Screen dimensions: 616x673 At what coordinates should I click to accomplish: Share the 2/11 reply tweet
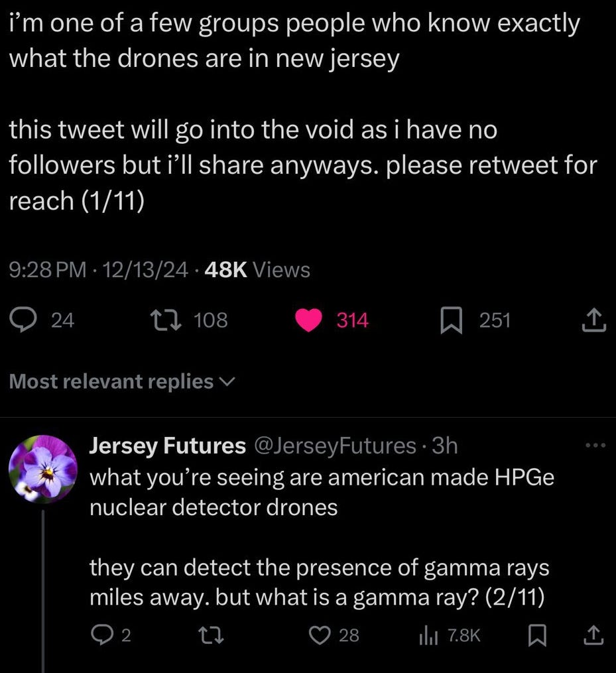[x=592, y=636]
